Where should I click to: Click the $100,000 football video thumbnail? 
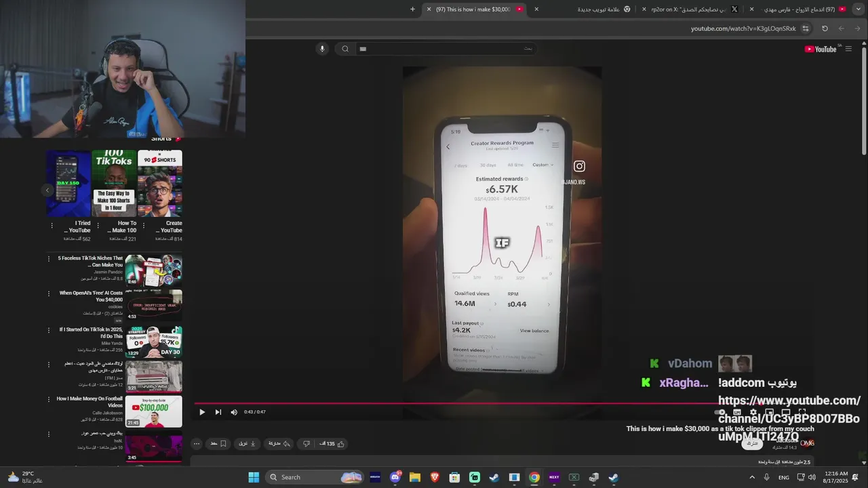point(154,411)
